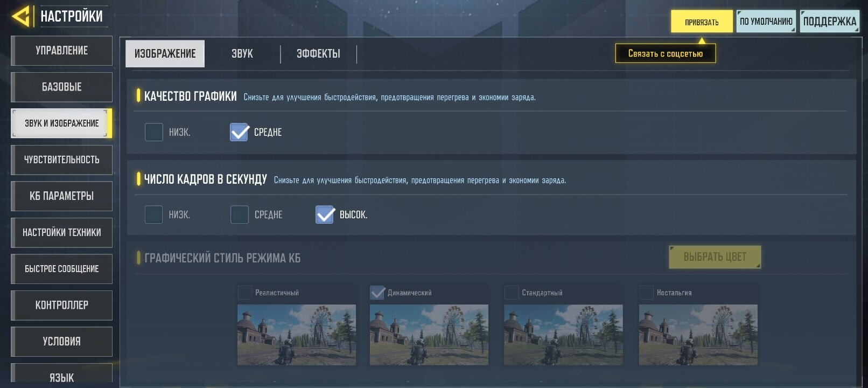The width and height of the screenshot is (868, 388).
Task: Select the Стандартный style preview thumbnail
Action: click(563, 335)
